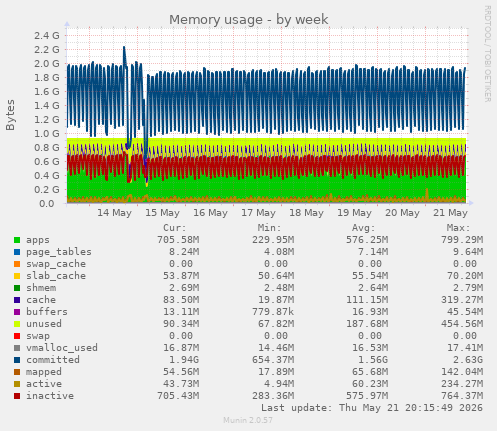The width and height of the screenshot is (497, 431).
Task: Select the 'page_tables' legend label
Action: (59, 252)
